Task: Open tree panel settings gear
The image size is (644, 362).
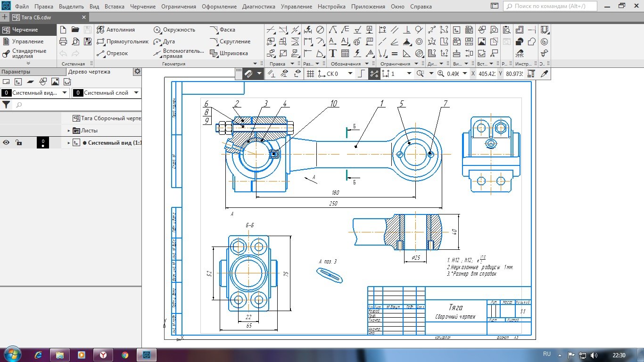Action: [137, 72]
